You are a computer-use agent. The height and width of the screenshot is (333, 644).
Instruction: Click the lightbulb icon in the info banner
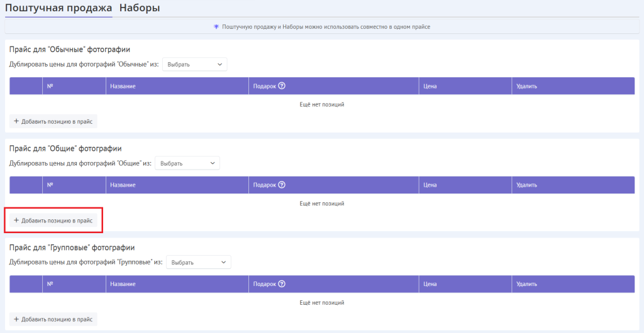(x=216, y=27)
